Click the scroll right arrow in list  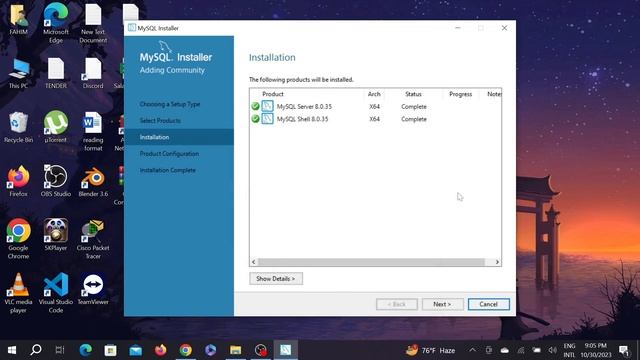click(497, 262)
